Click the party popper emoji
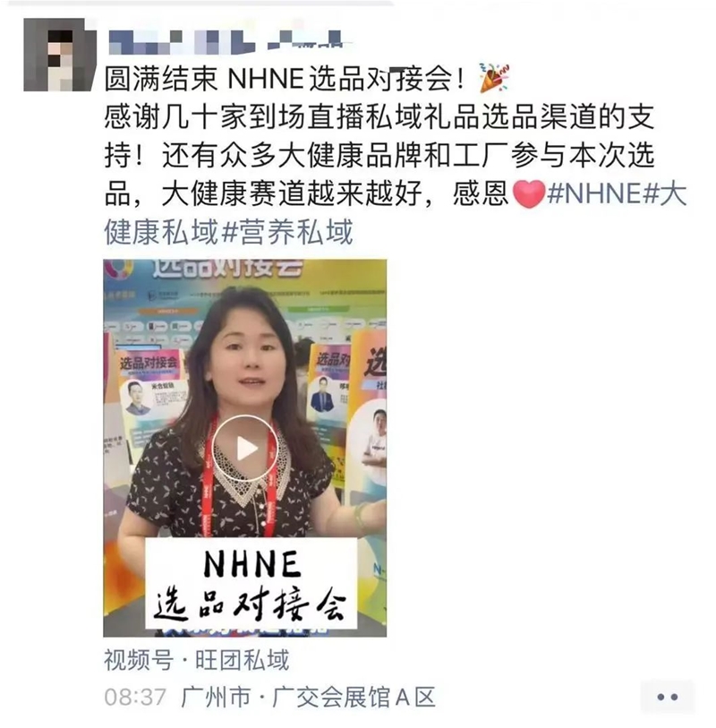 495,77
